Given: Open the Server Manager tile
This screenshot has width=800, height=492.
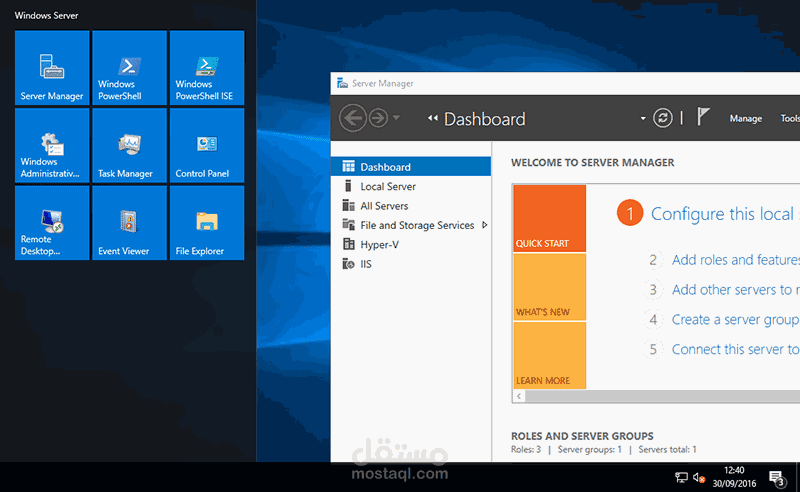Looking at the screenshot, I should tap(52, 68).
